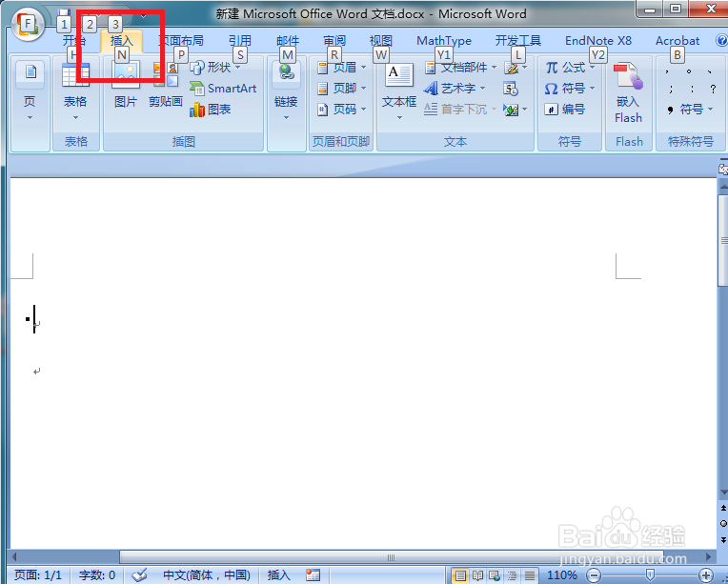Open the MathType tab
The height and width of the screenshot is (584, 728).
(x=444, y=41)
